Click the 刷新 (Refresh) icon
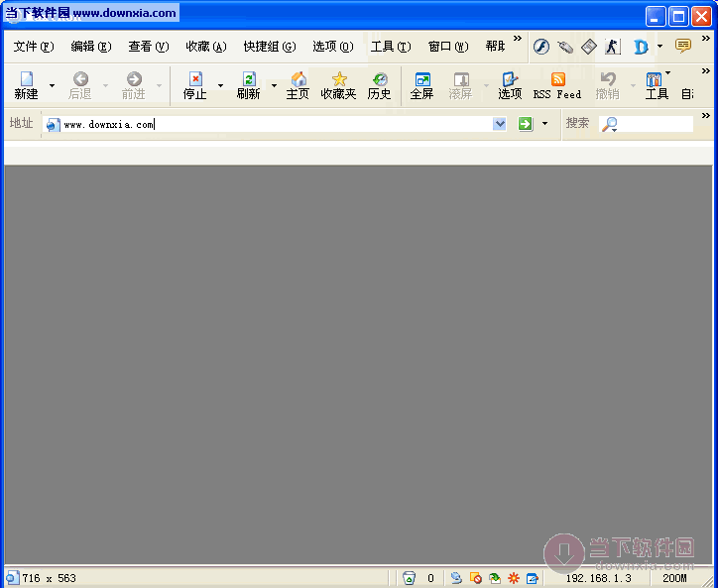The height and width of the screenshot is (588, 718). [249, 85]
